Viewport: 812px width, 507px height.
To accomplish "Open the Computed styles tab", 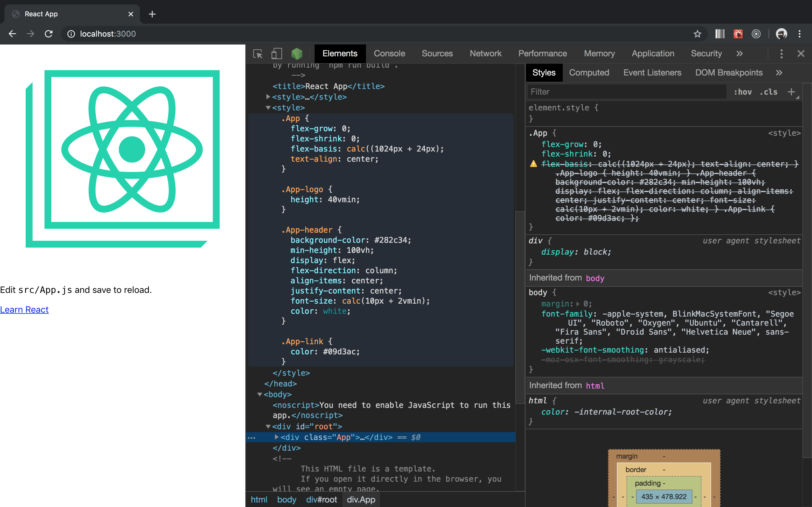I will coord(589,72).
